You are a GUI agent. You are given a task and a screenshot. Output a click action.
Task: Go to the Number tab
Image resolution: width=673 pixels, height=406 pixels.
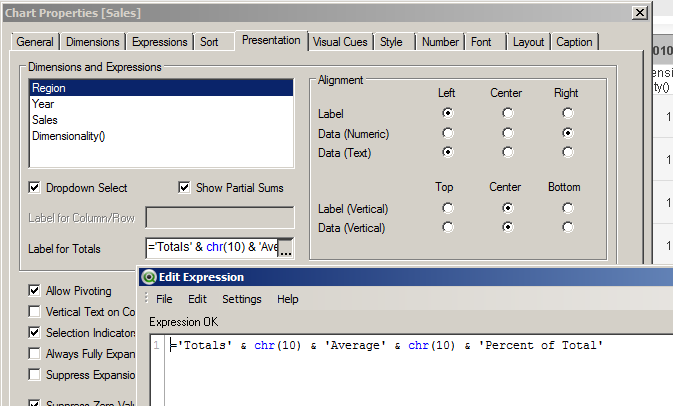[x=440, y=42]
